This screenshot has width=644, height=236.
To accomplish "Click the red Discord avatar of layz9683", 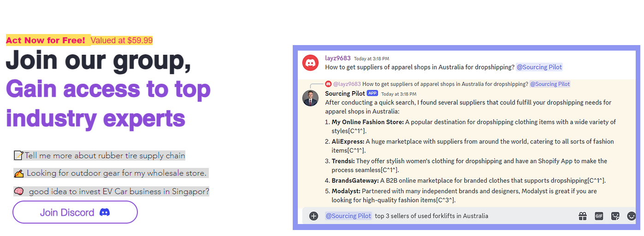I will (310, 63).
